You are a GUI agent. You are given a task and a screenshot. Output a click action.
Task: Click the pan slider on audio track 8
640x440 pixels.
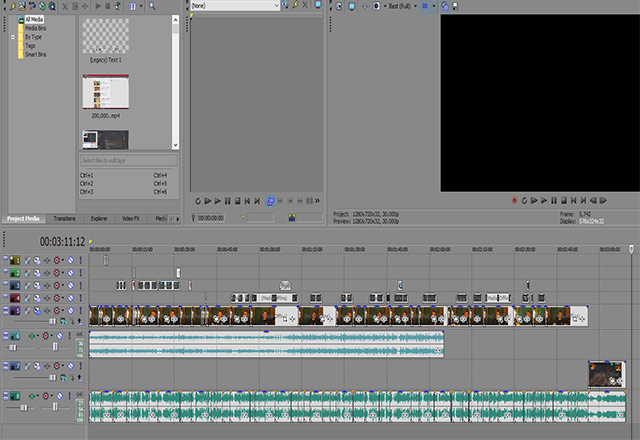click(55, 407)
